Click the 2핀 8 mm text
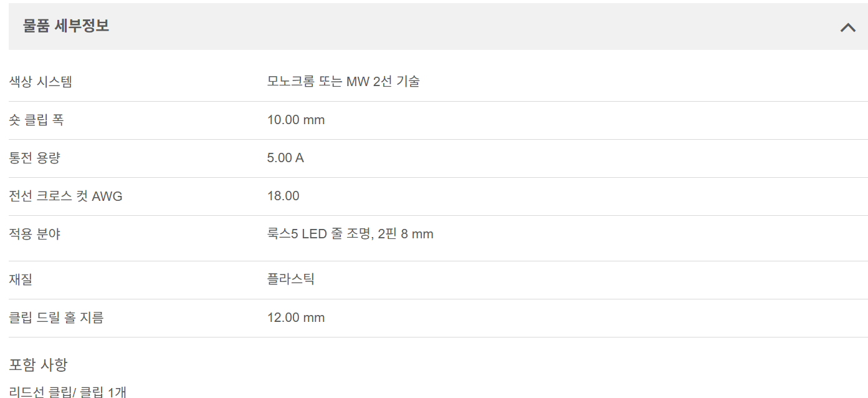 [x=406, y=235]
